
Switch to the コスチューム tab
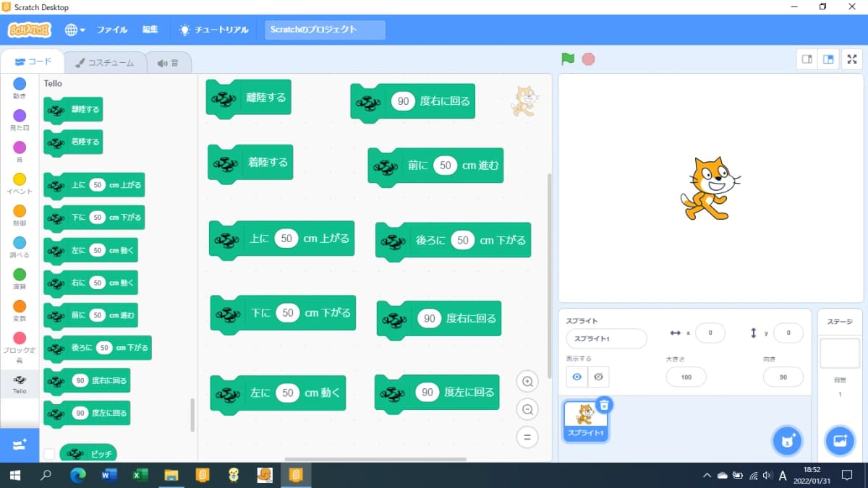(105, 63)
